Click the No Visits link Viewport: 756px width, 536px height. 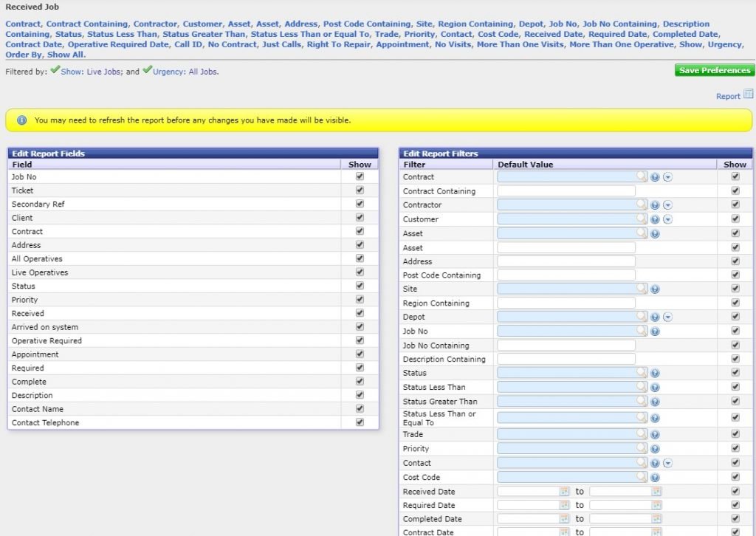453,44
